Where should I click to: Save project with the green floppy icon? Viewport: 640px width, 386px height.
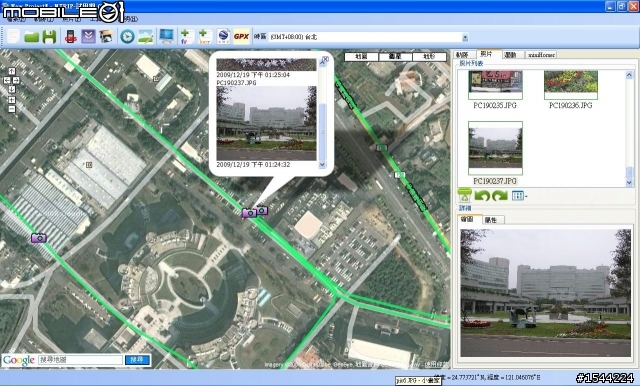tap(49, 37)
